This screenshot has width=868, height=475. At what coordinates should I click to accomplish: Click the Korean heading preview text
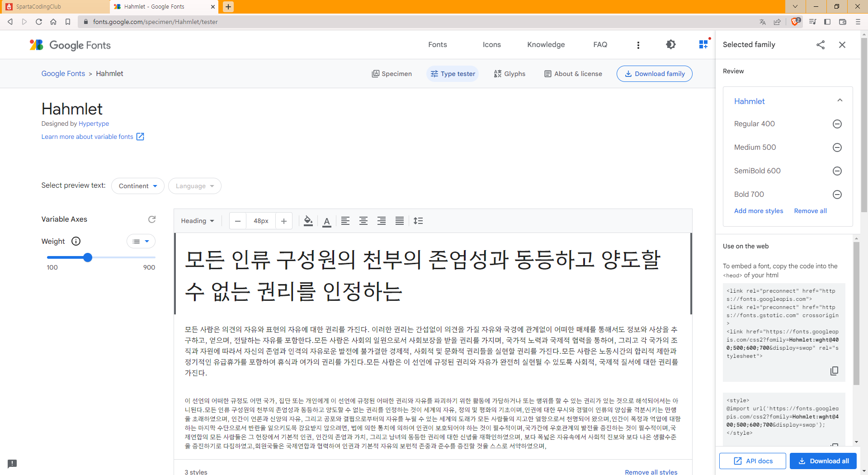pyautogui.click(x=422, y=275)
